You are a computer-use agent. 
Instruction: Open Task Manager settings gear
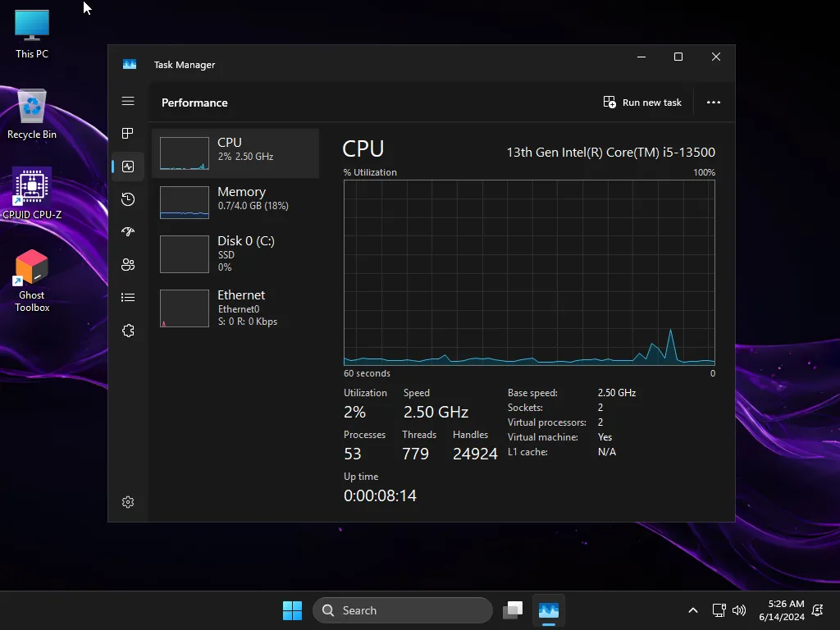(128, 501)
